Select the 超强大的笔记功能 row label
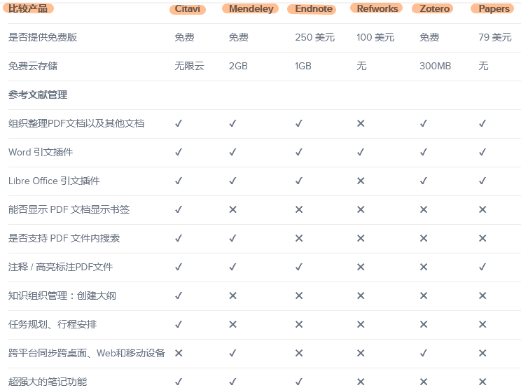This screenshot has width=521, height=391. tap(48, 382)
